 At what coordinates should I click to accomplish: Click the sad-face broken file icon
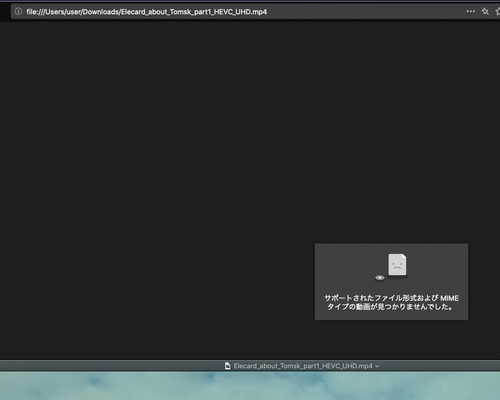(397, 265)
